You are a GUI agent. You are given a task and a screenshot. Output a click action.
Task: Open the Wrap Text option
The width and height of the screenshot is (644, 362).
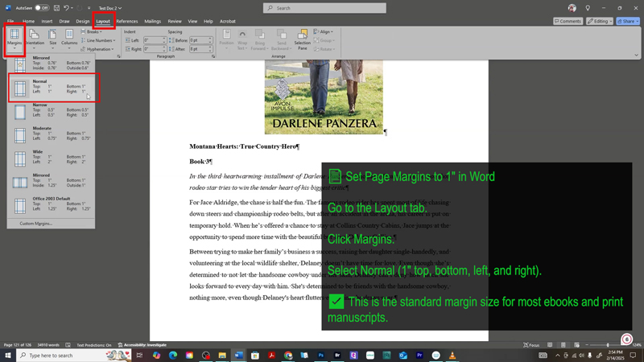[242, 39]
